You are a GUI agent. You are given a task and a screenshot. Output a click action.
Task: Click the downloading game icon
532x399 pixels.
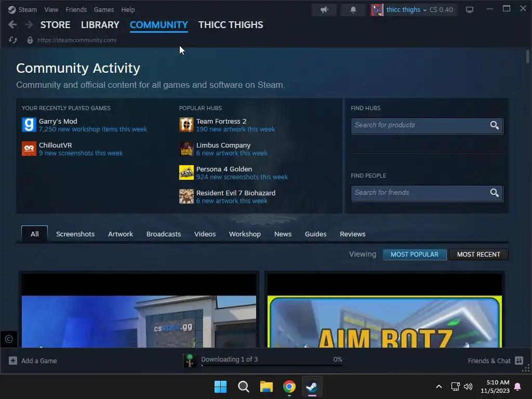[190, 361]
